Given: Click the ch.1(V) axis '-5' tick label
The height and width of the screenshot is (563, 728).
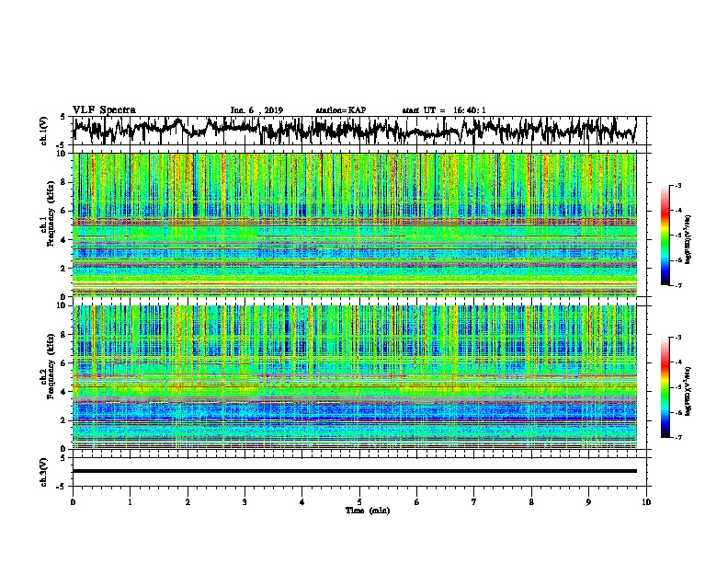Looking at the screenshot, I should (x=62, y=144).
